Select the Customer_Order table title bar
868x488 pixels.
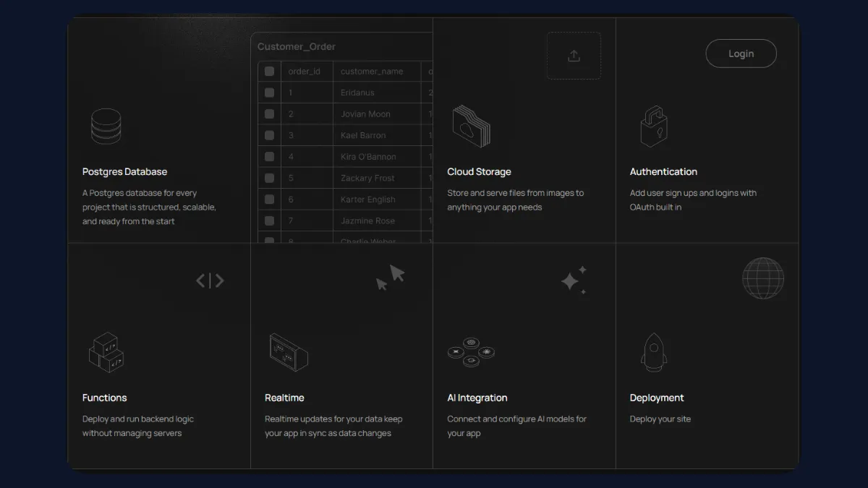[297, 46]
